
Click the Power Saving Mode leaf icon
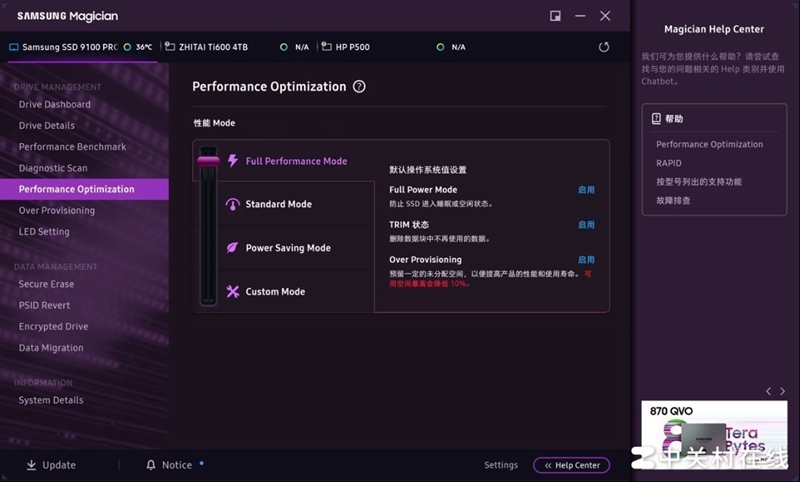pyautogui.click(x=233, y=248)
